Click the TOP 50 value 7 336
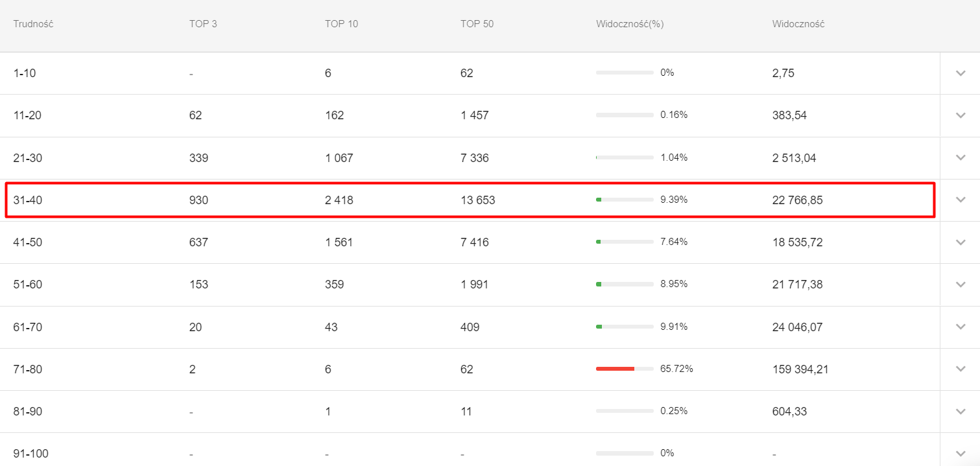980x466 pixels. pos(475,157)
